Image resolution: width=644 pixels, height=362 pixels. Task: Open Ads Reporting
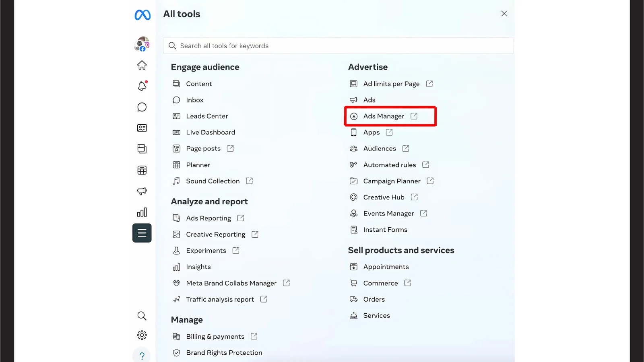[208, 218]
